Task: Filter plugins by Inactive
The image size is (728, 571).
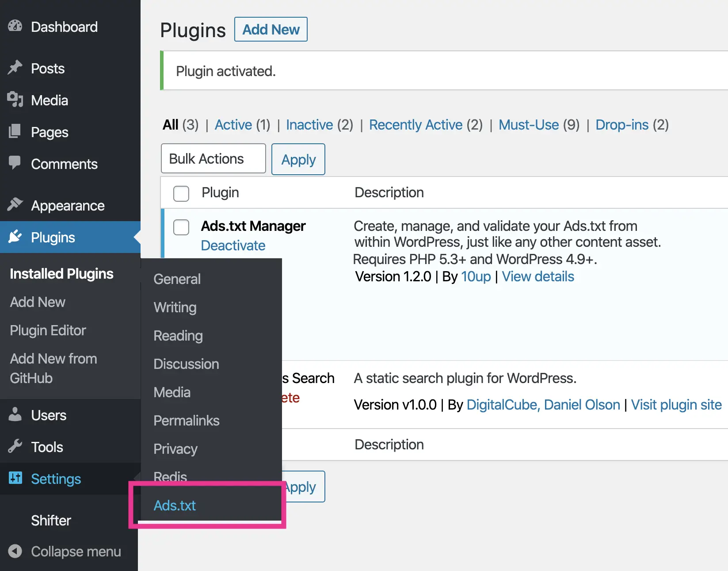Action: coord(309,125)
